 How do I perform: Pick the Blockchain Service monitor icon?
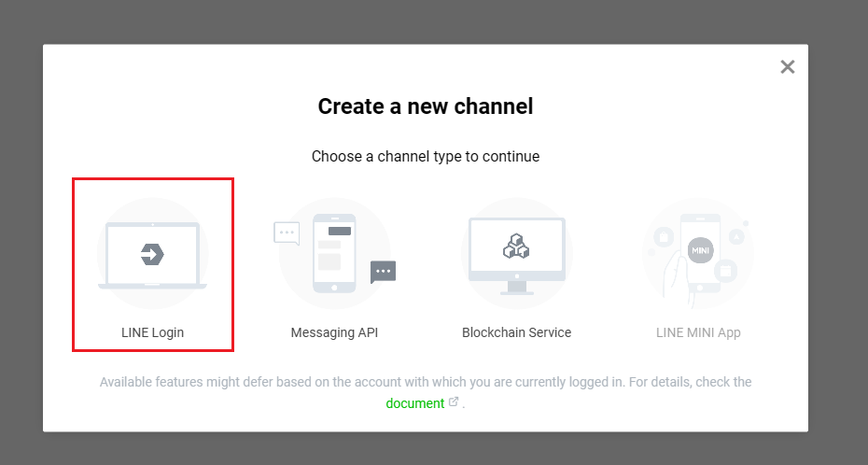pos(516,254)
